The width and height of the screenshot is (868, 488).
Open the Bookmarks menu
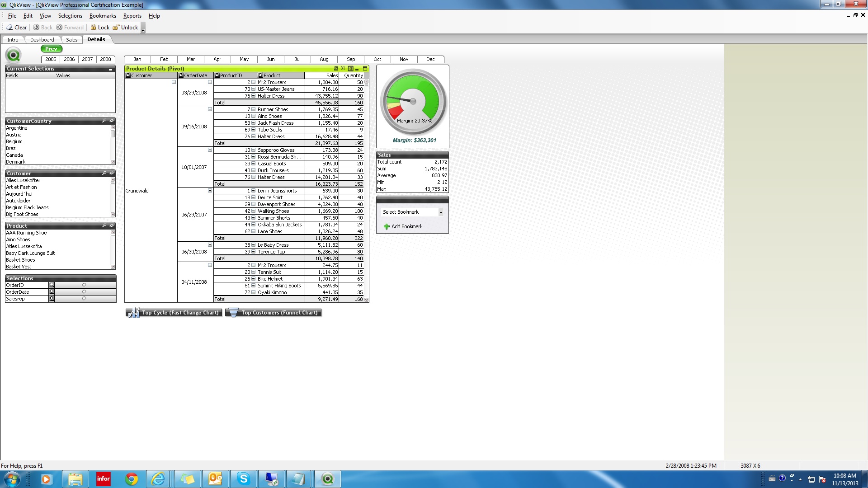pos(103,16)
